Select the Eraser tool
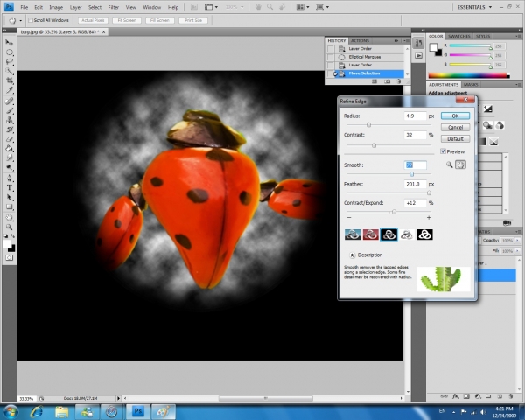Screen dimensions: 525x420 (10, 138)
